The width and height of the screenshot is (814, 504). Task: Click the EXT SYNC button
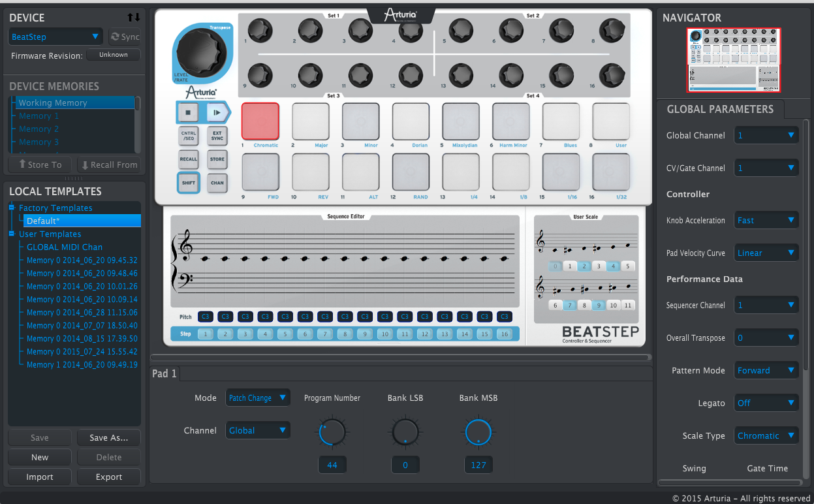coord(217,136)
